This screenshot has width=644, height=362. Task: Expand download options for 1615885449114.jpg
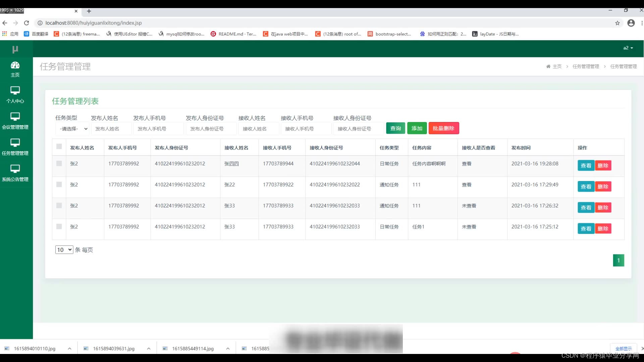228,349
